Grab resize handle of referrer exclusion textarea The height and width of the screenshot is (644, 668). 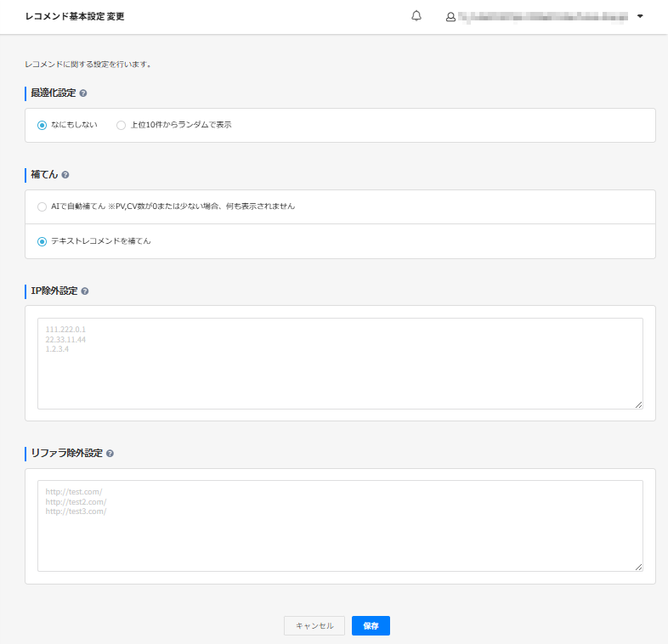(x=638, y=567)
